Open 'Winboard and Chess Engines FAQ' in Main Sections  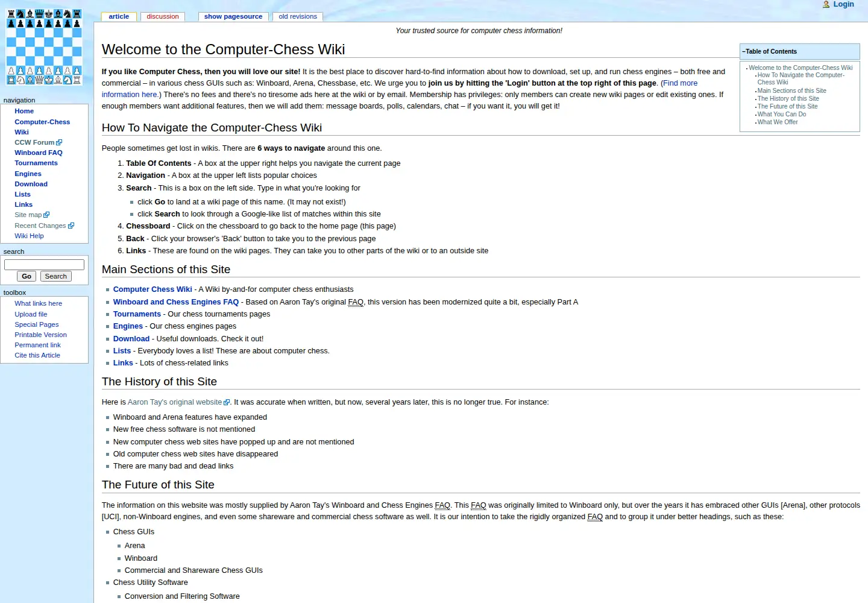click(x=176, y=302)
